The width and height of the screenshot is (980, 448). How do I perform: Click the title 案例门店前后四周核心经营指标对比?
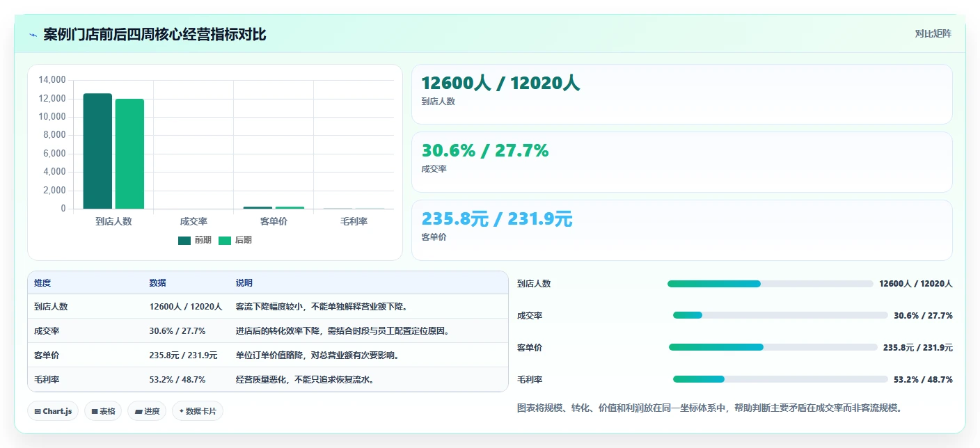click(x=155, y=35)
